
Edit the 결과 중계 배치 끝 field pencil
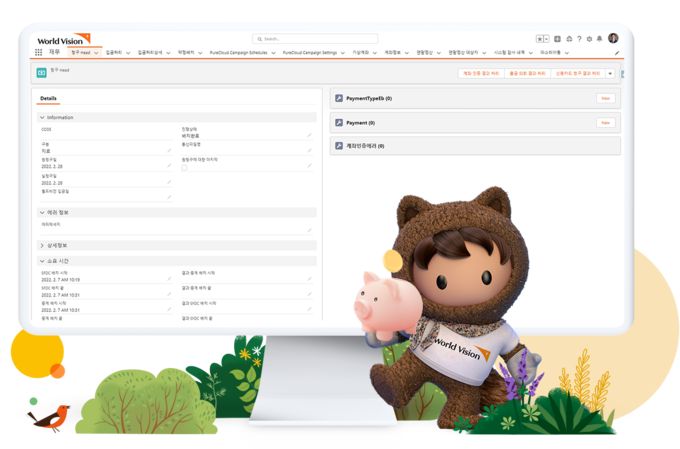point(309,294)
